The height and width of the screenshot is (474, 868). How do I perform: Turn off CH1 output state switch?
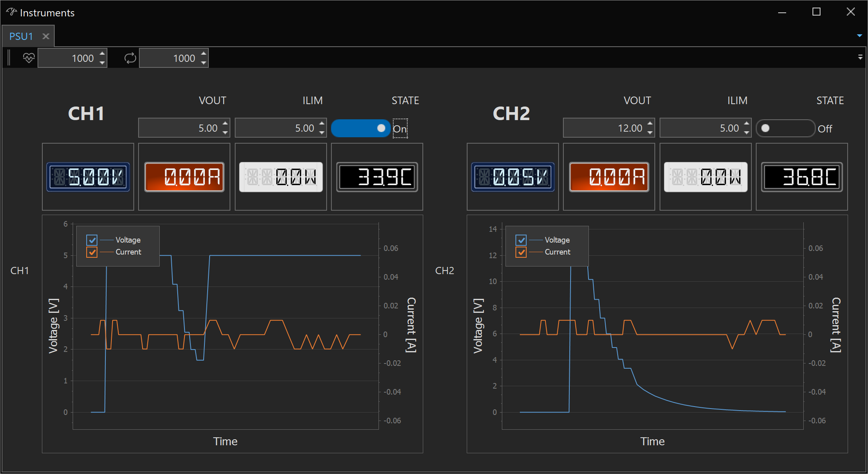[x=361, y=128]
